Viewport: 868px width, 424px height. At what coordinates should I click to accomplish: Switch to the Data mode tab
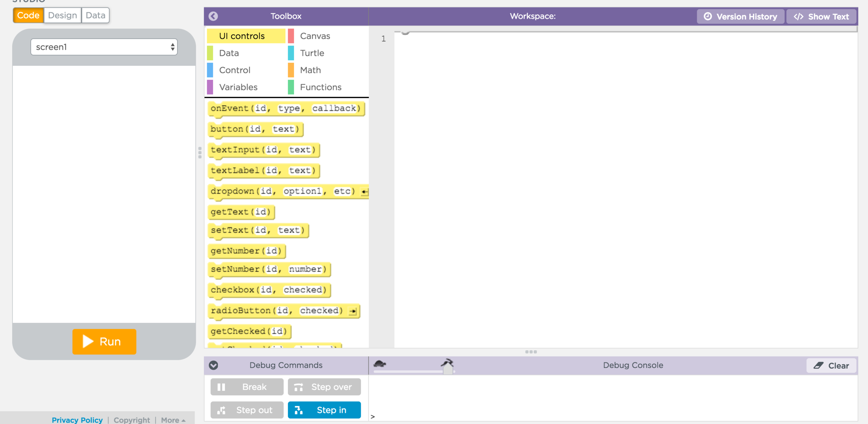point(95,15)
